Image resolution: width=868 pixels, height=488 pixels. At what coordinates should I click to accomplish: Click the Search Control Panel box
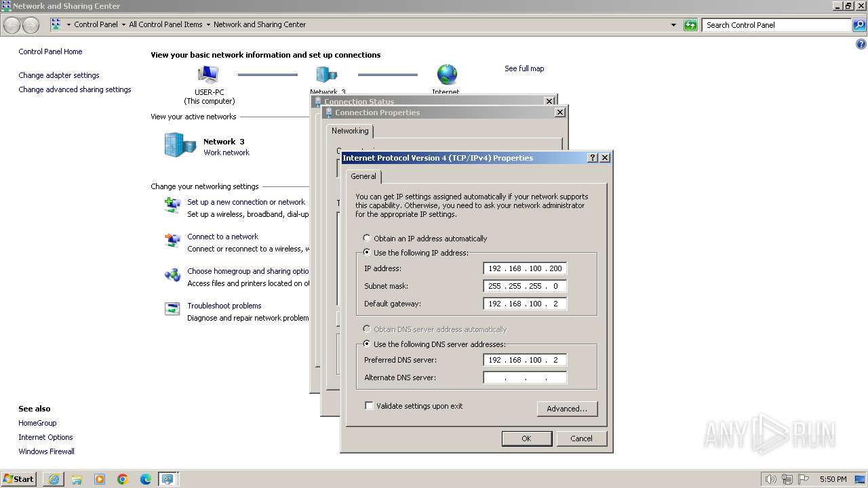777,25
